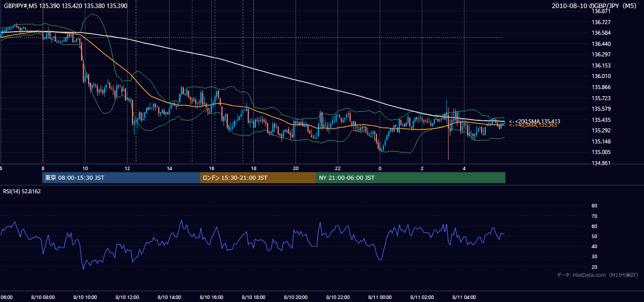Viewport: 644px width, 302px height.
Task: Click the 8/10 08:00 bottom time label
Action: click(x=43, y=297)
